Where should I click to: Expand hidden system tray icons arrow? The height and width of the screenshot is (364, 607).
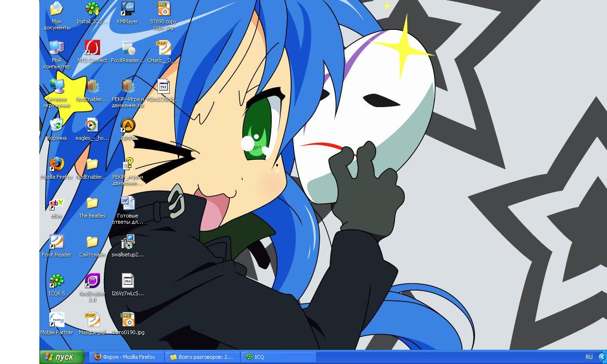click(602, 357)
